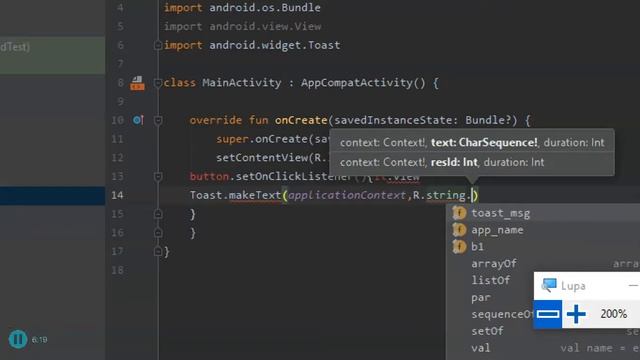Zoom out with Lupa minus button
This screenshot has width=640, height=360.
point(548,314)
